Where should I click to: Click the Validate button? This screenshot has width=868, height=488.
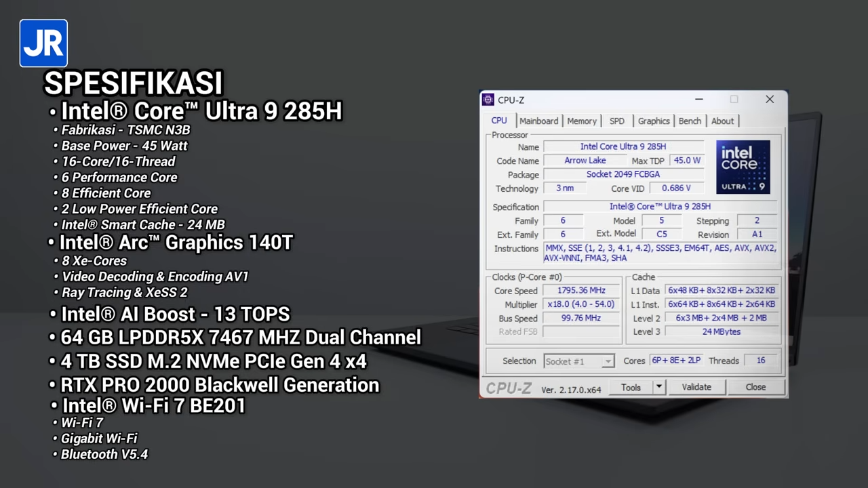coord(696,387)
